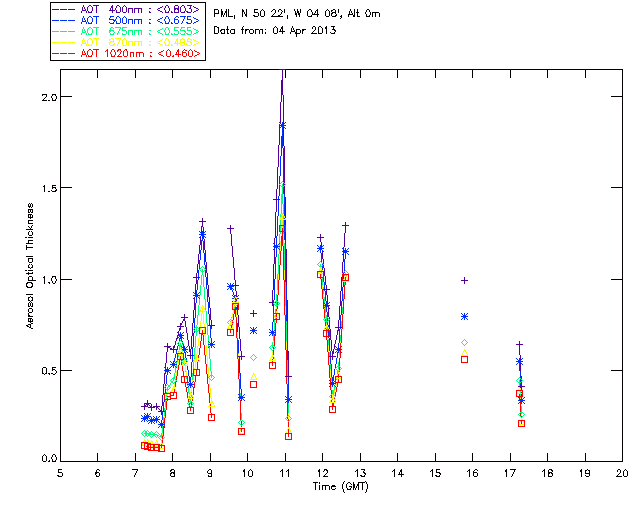Click the 'Data from: 04 Apr 2013' text
This screenshot has height=512, width=640.
(275, 31)
